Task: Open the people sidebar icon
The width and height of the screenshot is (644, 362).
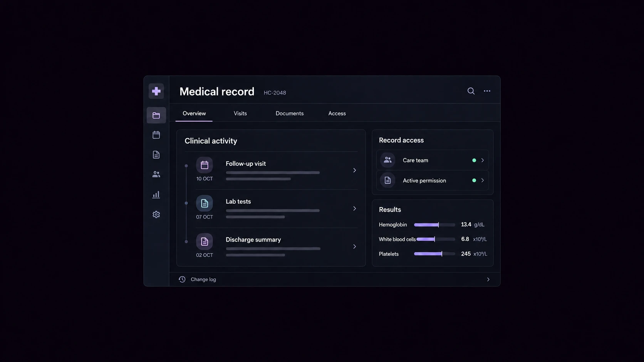Action: pyautogui.click(x=156, y=175)
